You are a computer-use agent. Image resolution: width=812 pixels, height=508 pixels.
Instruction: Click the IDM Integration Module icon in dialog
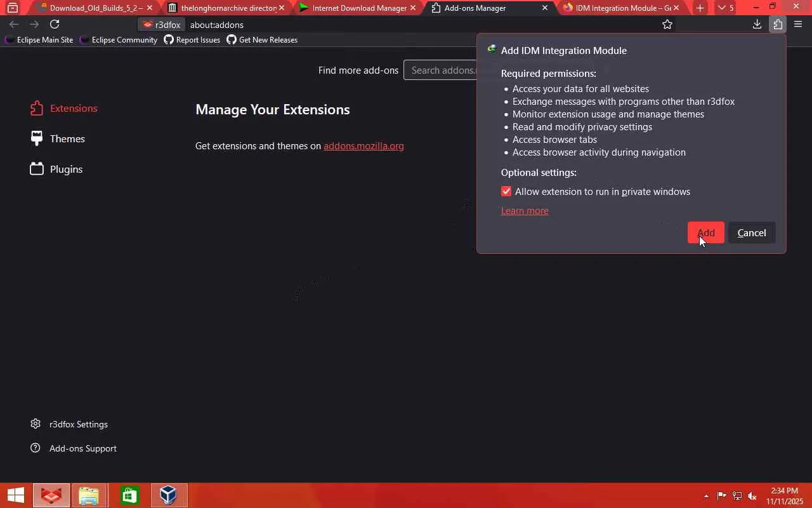coord(492,50)
